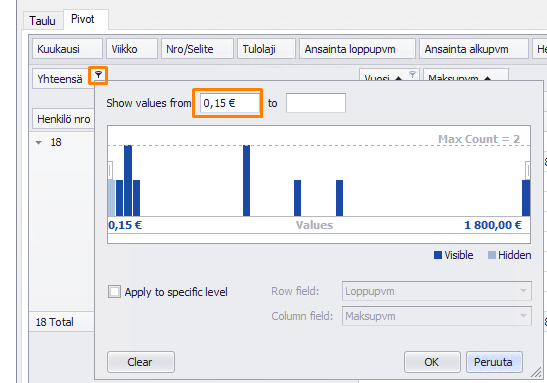Click the Show values from input field
The image size is (547, 383).
pos(230,103)
